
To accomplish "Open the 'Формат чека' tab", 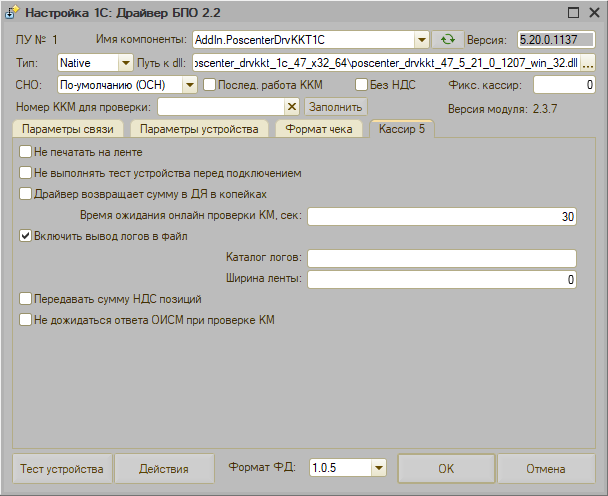I will [318, 130].
